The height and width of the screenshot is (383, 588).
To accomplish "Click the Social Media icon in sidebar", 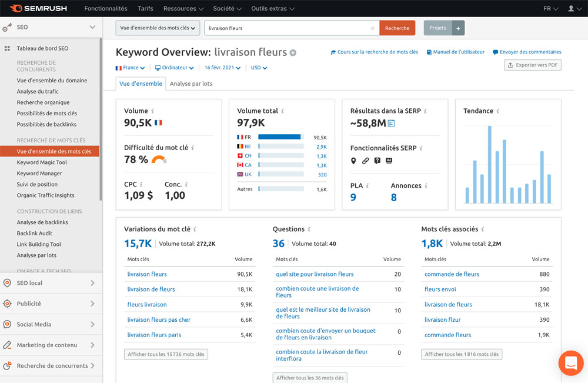I will point(7,324).
